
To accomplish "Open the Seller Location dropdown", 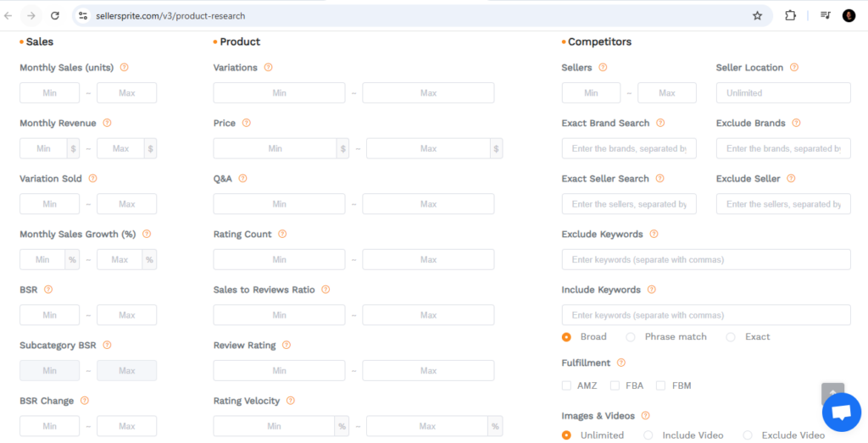I will click(x=783, y=93).
